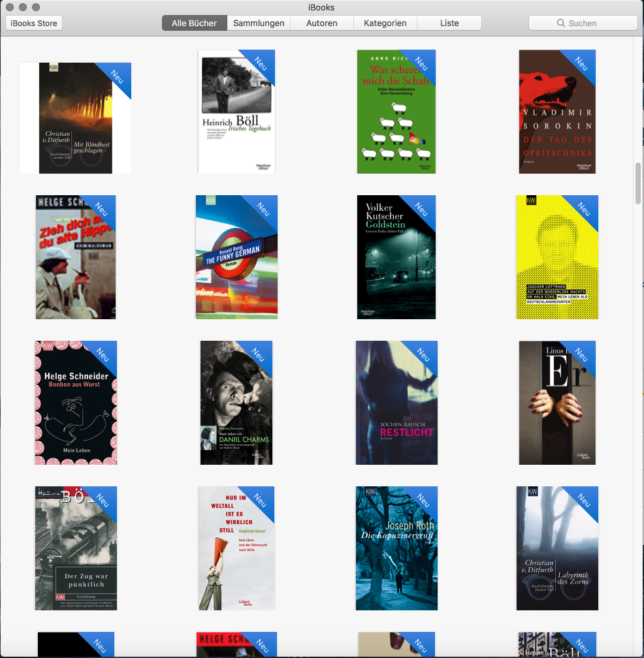Open Mein Leben mit Daniil Charms
Viewport: 644px width, 658px height.
[x=236, y=403]
